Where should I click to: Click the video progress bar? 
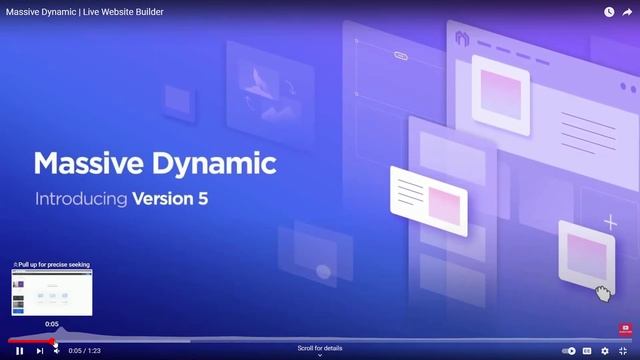click(x=320, y=341)
